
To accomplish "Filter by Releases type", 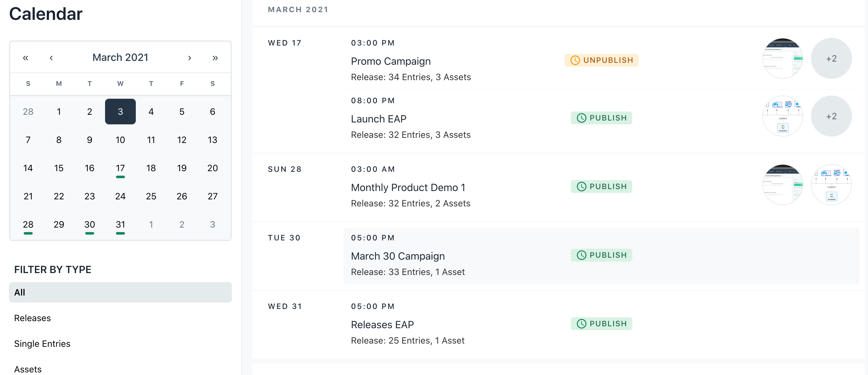I will (x=32, y=318).
